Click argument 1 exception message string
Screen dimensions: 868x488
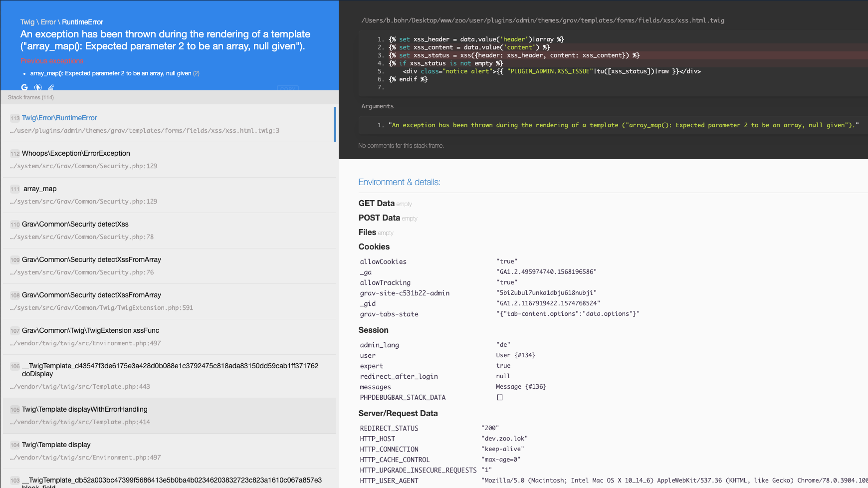point(624,125)
